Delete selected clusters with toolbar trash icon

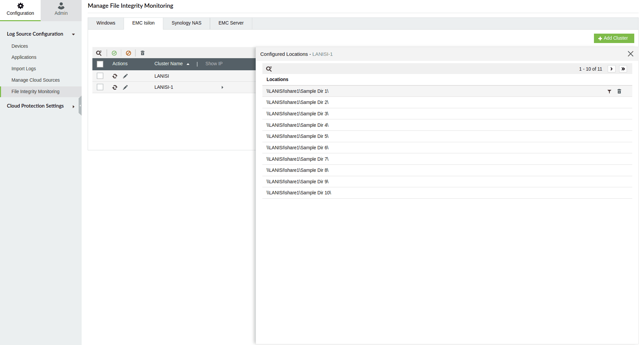tap(142, 53)
